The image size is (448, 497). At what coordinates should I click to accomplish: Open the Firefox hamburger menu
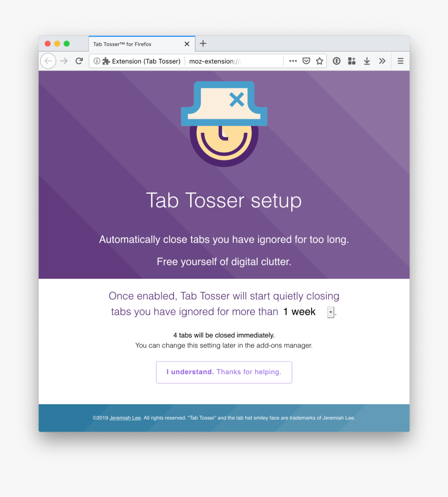[x=401, y=61]
